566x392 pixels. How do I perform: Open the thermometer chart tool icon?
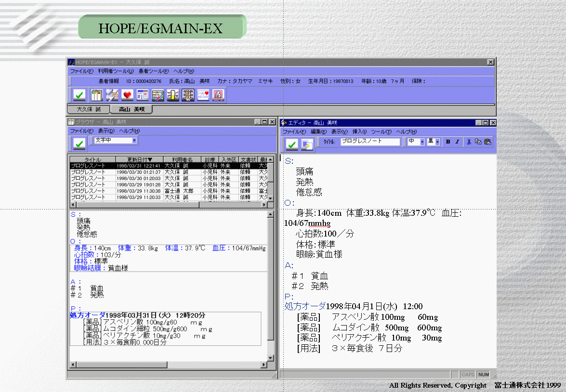tap(172, 95)
